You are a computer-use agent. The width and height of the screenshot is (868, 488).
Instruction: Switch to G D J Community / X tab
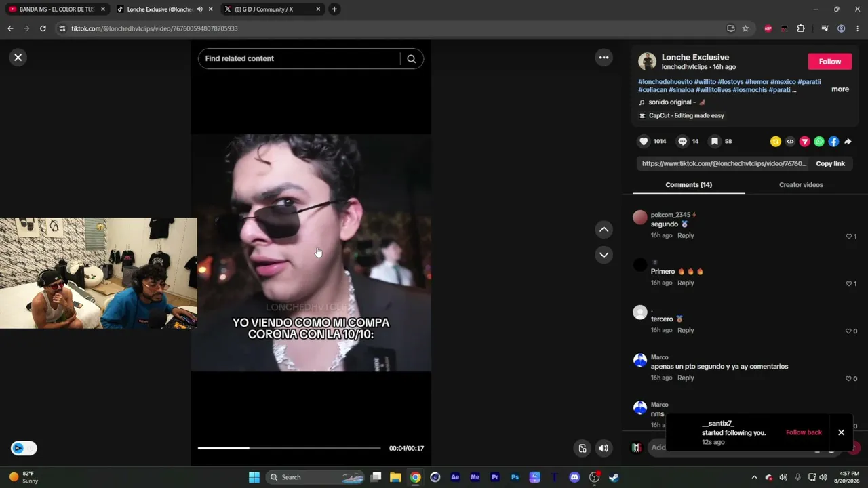point(271,9)
